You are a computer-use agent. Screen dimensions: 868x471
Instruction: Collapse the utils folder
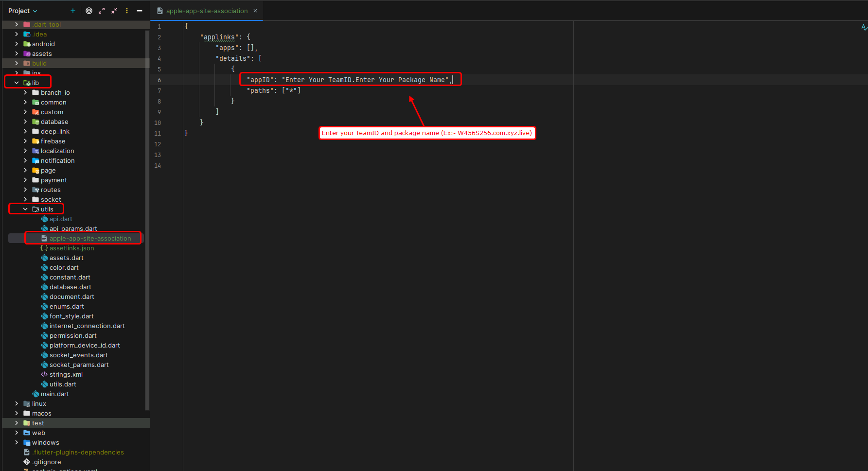click(25, 209)
